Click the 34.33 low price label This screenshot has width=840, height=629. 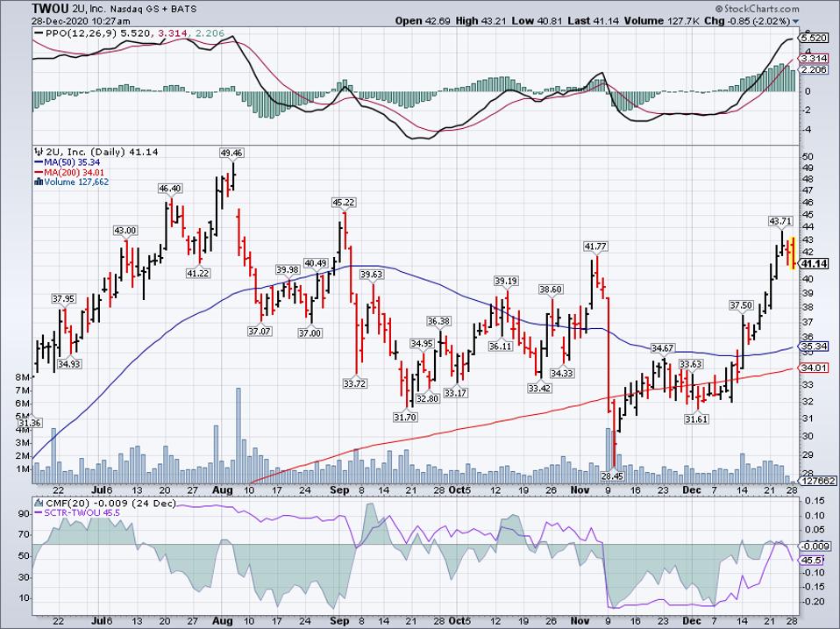[561, 373]
